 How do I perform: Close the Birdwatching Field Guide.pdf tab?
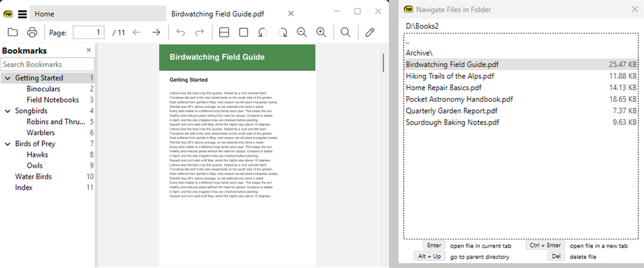pyautogui.click(x=291, y=14)
